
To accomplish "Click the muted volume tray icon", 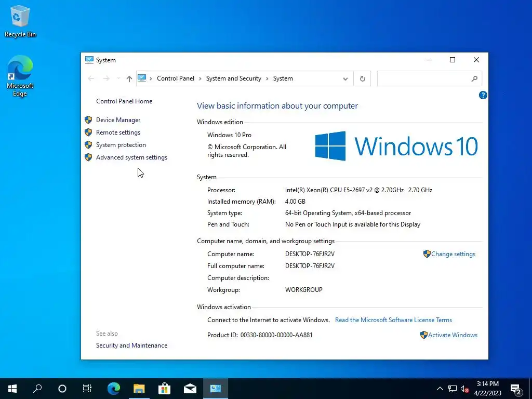I will tap(465, 389).
